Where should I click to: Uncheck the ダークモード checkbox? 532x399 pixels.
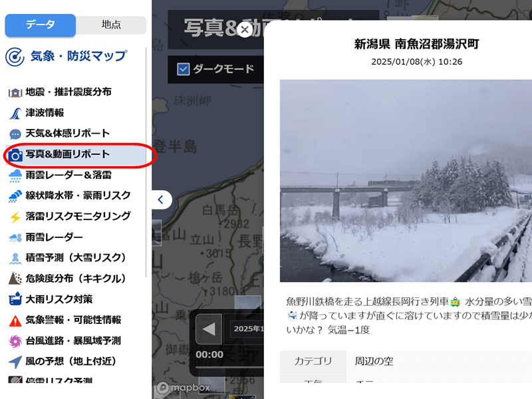point(184,69)
